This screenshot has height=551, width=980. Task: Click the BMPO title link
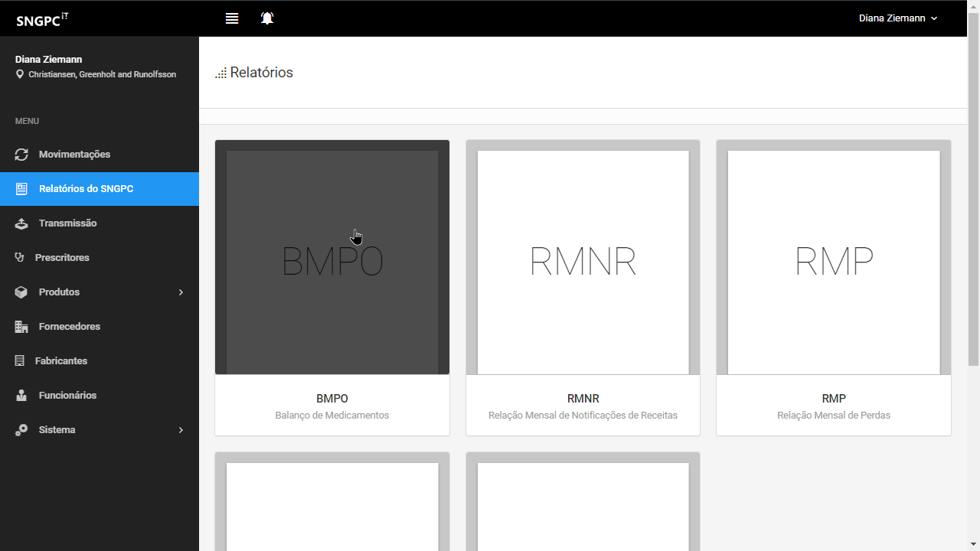click(x=332, y=399)
